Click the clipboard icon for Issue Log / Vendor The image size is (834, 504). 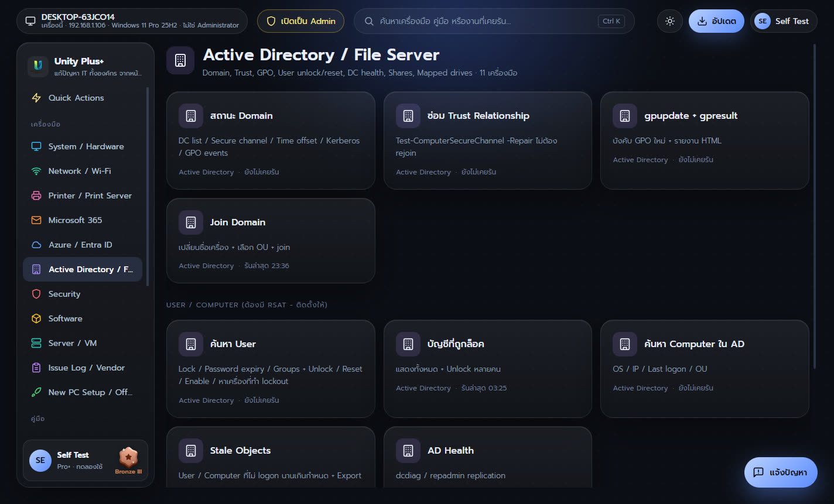36,368
